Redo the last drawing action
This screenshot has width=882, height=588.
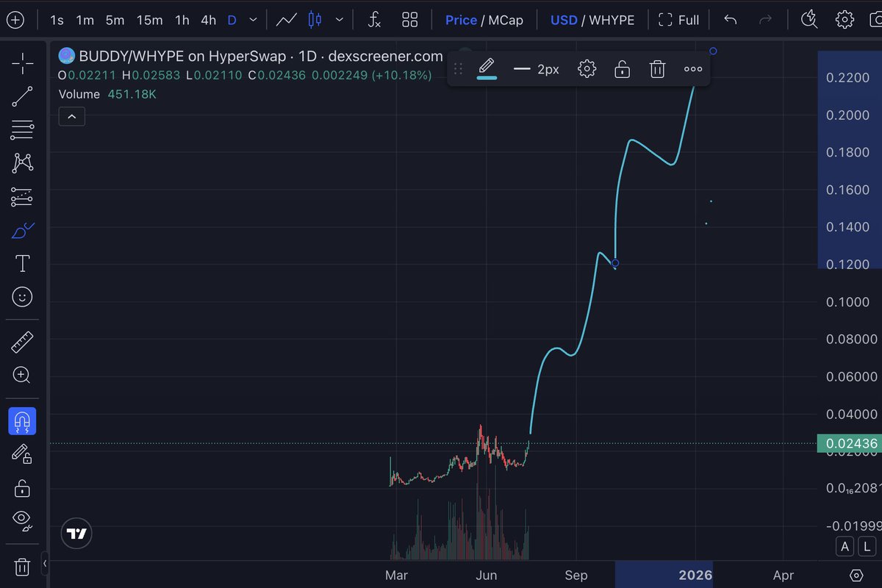(x=765, y=20)
